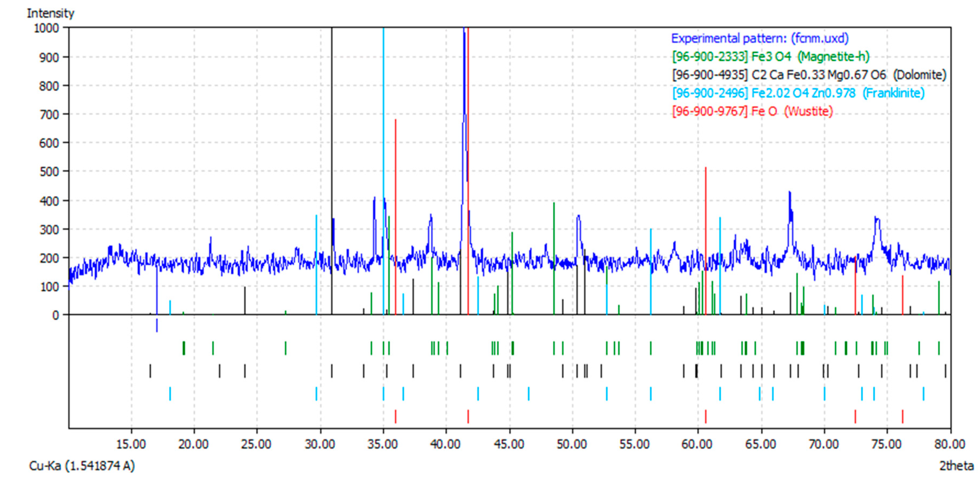Click the Intensity axis title
980x482 pixels.
50,13
